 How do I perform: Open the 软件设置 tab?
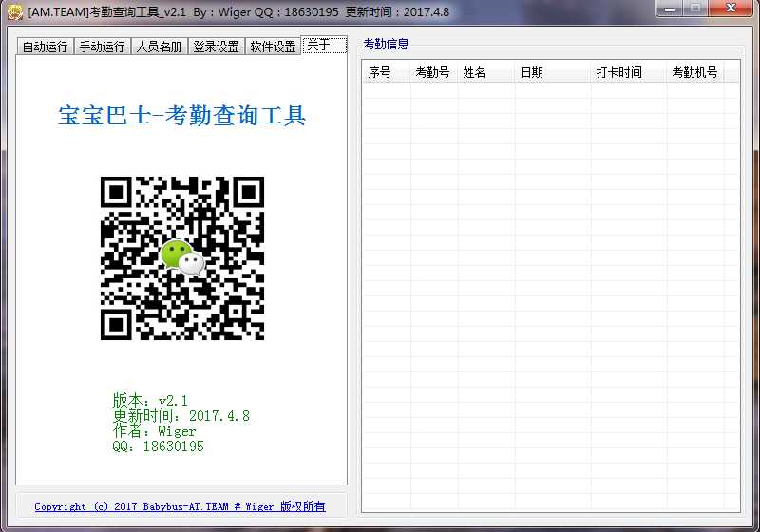point(274,47)
